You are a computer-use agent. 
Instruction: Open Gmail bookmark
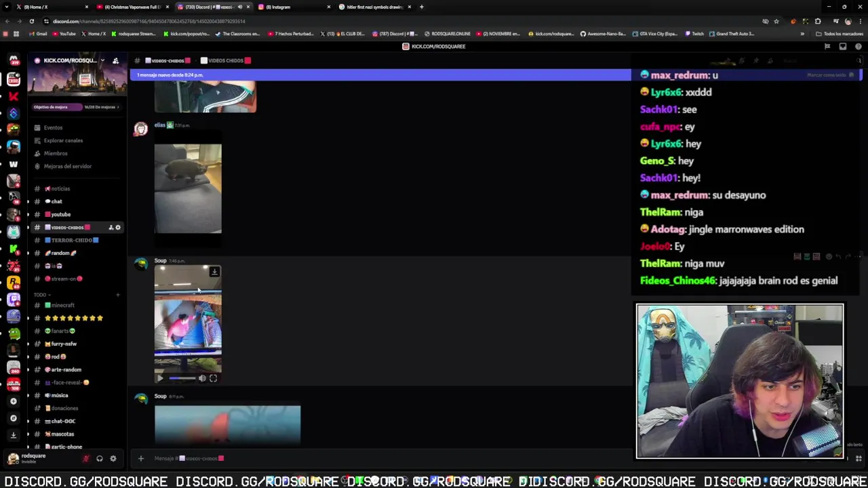click(x=39, y=34)
